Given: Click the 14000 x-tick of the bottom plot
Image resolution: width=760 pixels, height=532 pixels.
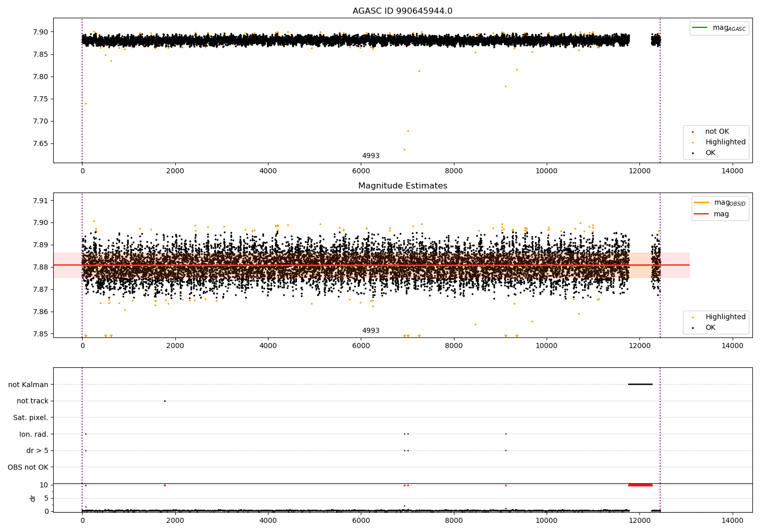Looking at the screenshot, I should point(732,520).
